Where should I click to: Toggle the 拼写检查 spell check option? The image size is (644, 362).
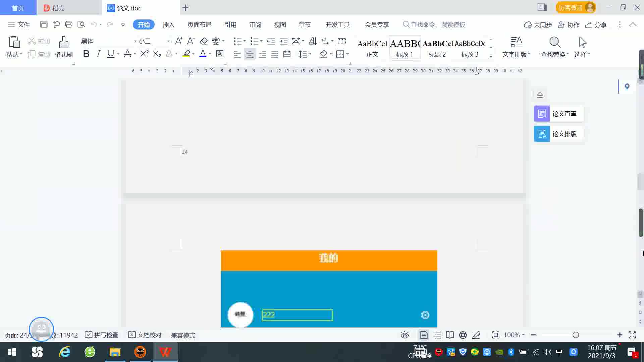point(102,335)
